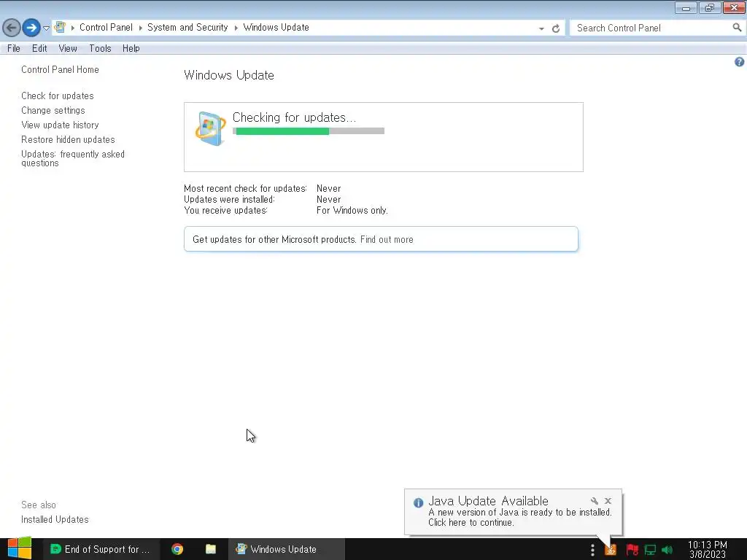Click 'Updates were installed:' label
Viewport: 747px width, 560px height.
point(229,200)
